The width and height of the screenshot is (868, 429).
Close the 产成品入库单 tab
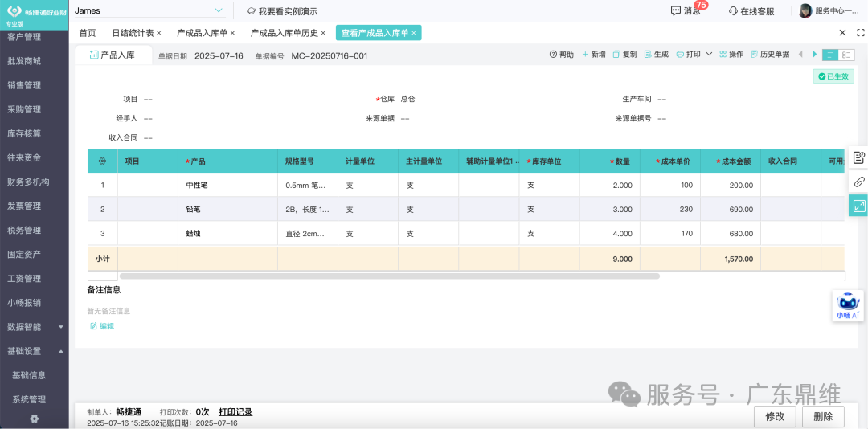click(x=232, y=33)
